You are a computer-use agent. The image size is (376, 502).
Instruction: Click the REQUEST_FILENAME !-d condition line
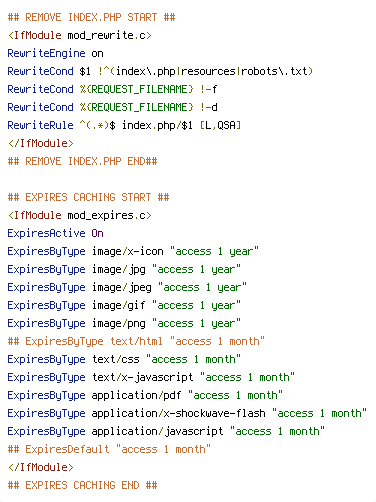pos(112,107)
